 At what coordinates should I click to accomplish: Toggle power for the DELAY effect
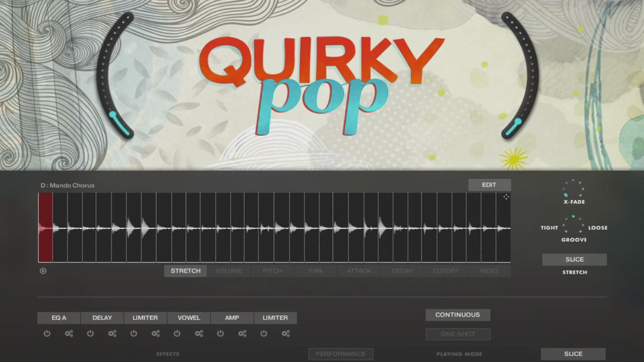pyautogui.click(x=90, y=334)
